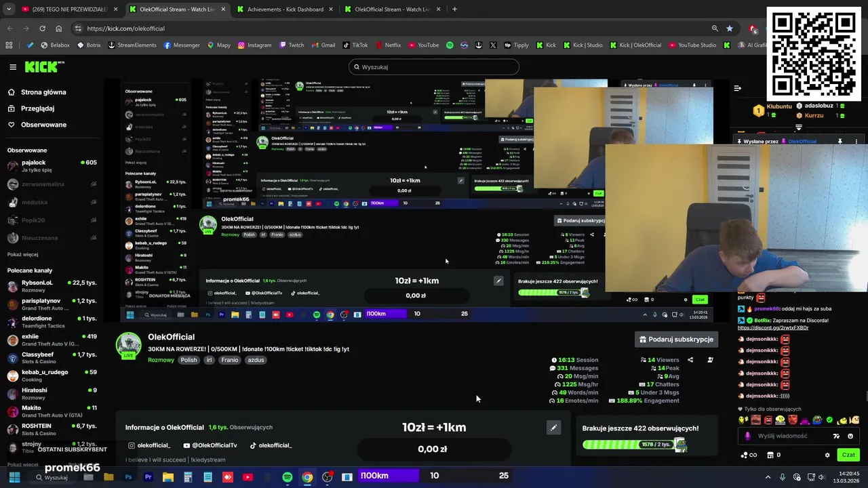This screenshot has height=488, width=868.
Task: Click the Chrome taskbar icon
Action: pos(307,477)
